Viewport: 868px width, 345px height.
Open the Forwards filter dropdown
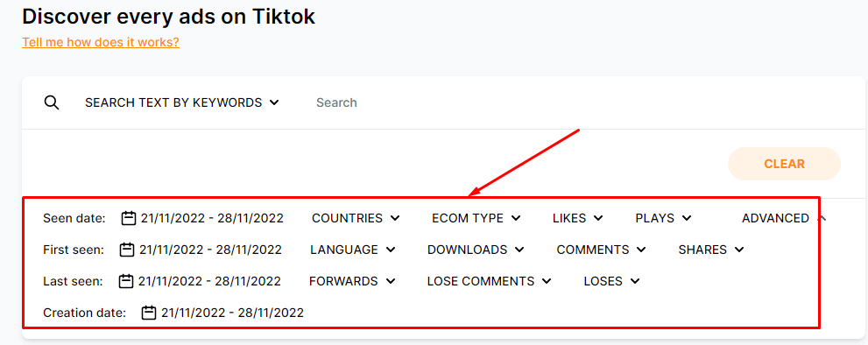coord(353,281)
